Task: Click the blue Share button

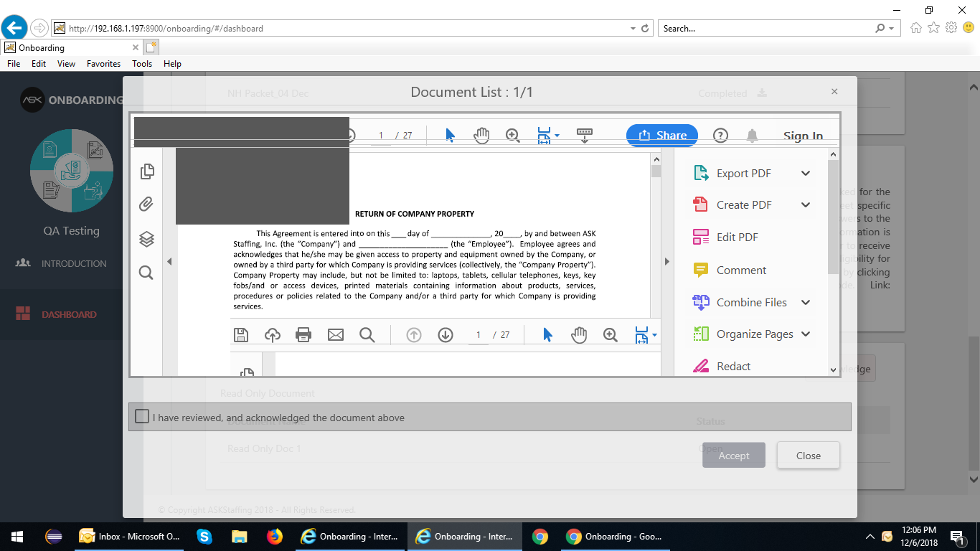Action: coord(662,135)
